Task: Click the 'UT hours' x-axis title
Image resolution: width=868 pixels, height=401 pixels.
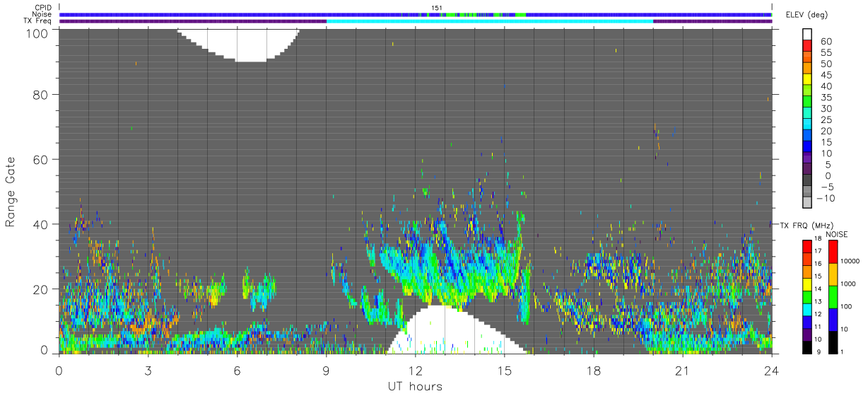Action: point(415,386)
